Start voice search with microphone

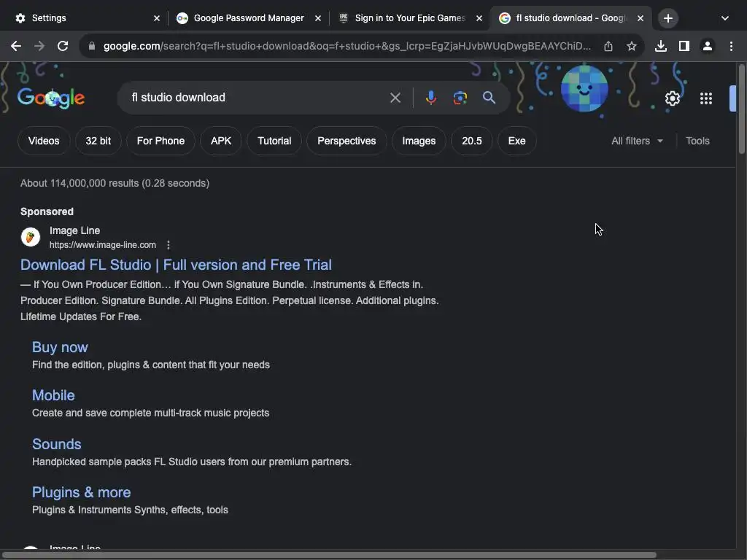tap(430, 98)
